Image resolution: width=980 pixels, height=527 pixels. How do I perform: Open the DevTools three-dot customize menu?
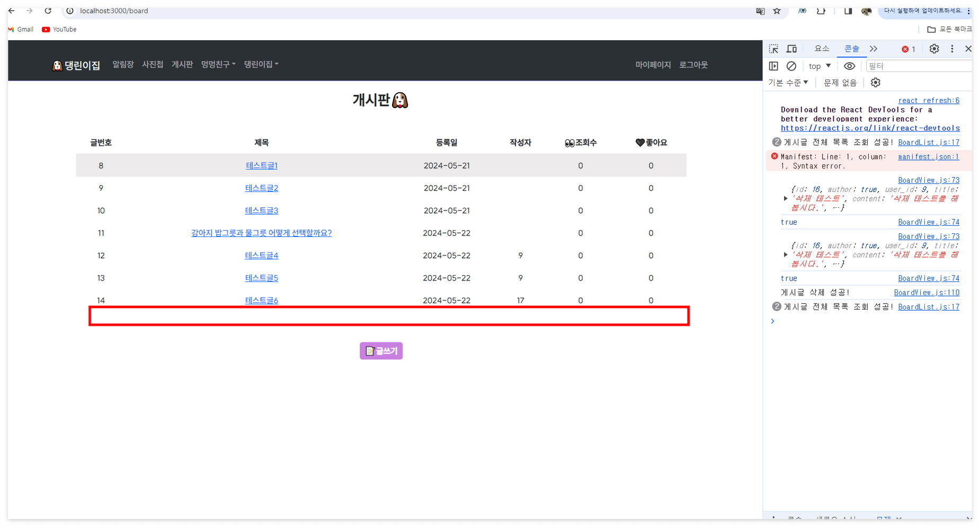(x=952, y=49)
